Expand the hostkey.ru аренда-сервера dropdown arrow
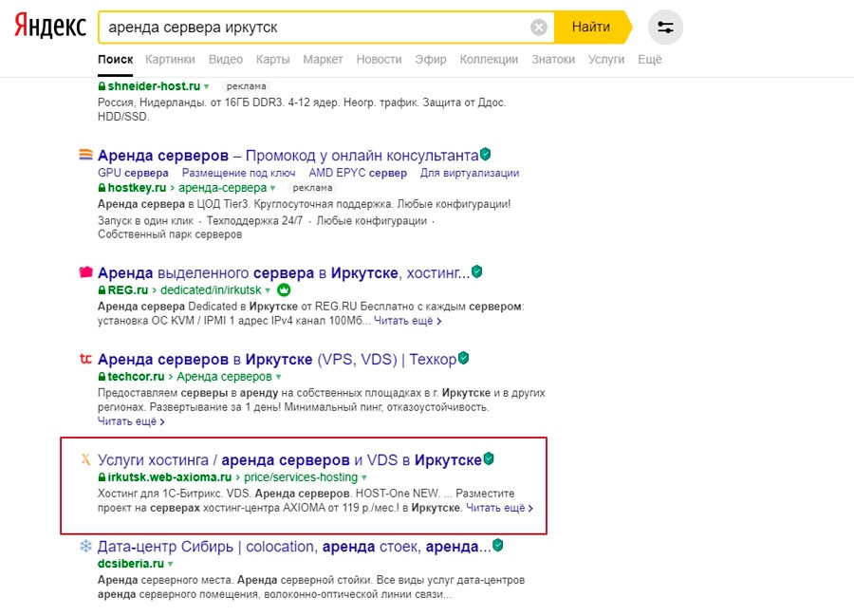 pyautogui.click(x=273, y=189)
